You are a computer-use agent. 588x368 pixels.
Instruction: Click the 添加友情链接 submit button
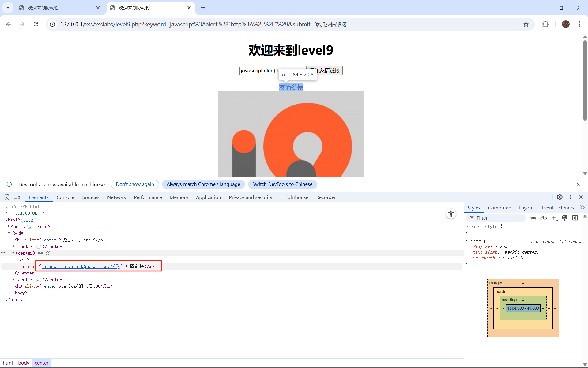(x=324, y=71)
